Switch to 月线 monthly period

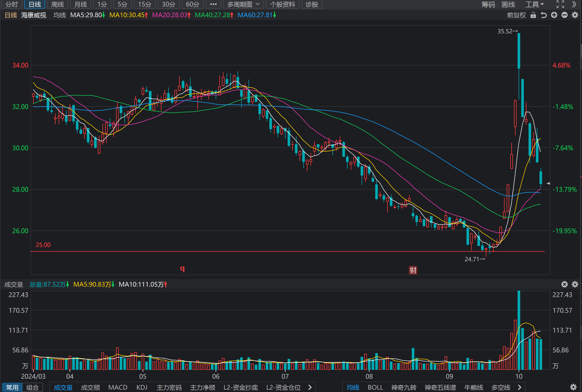(x=81, y=4)
